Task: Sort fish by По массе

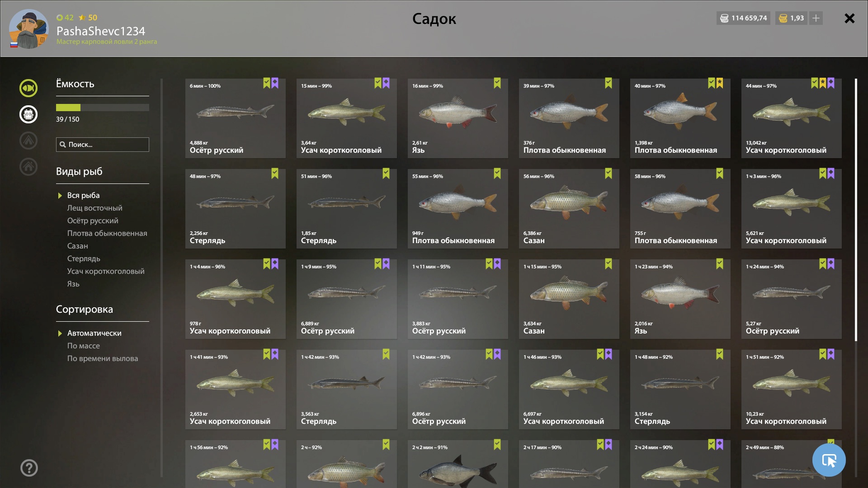Action: pos(84,346)
